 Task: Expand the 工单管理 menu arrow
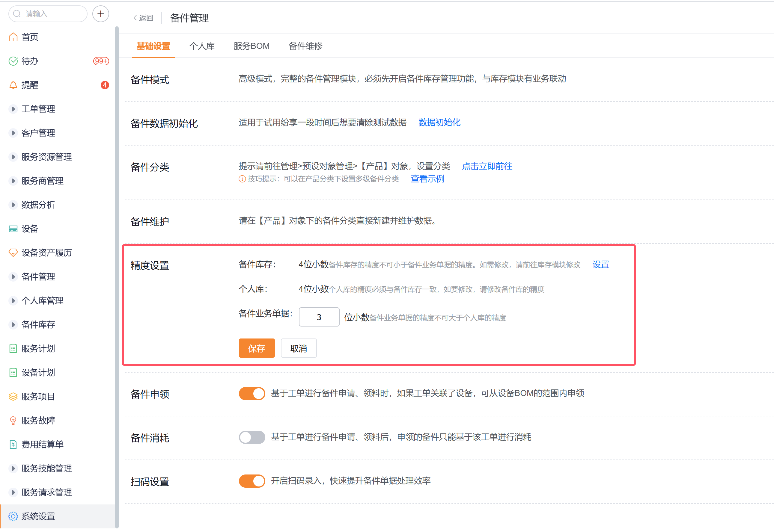[13, 109]
